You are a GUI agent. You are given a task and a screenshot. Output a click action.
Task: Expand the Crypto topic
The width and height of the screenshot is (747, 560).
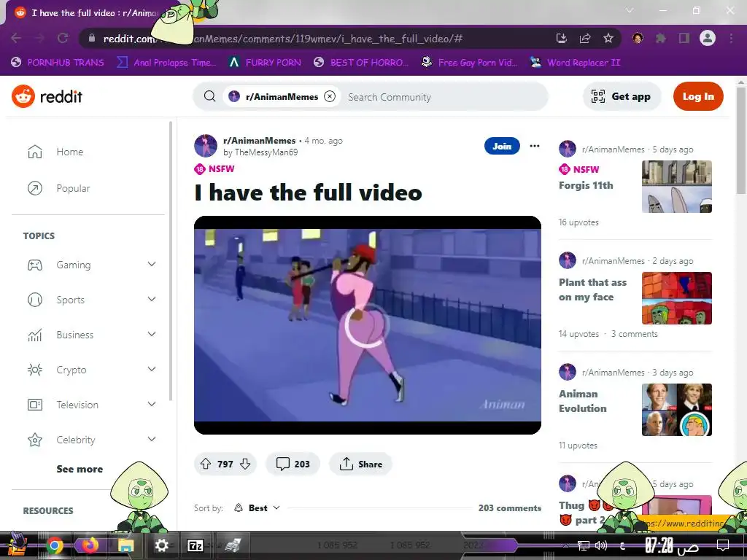(152, 370)
